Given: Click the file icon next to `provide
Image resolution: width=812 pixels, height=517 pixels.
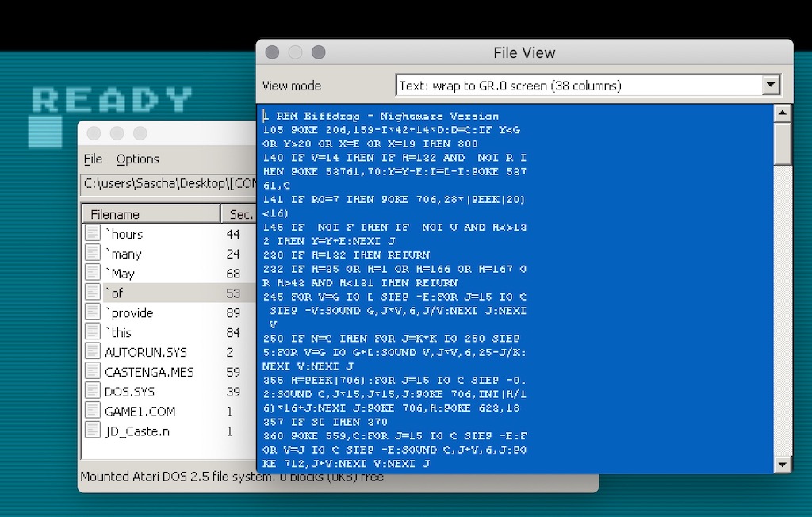Looking at the screenshot, I should 93,312.
